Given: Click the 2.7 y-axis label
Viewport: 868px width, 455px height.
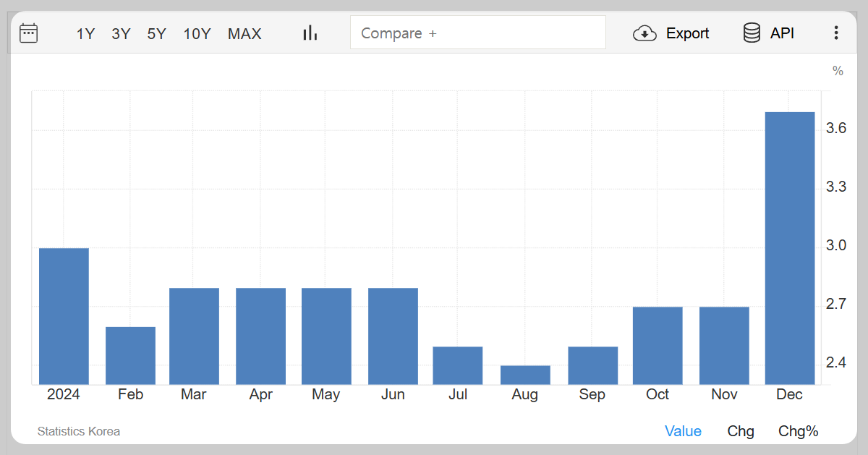Looking at the screenshot, I should (x=836, y=304).
